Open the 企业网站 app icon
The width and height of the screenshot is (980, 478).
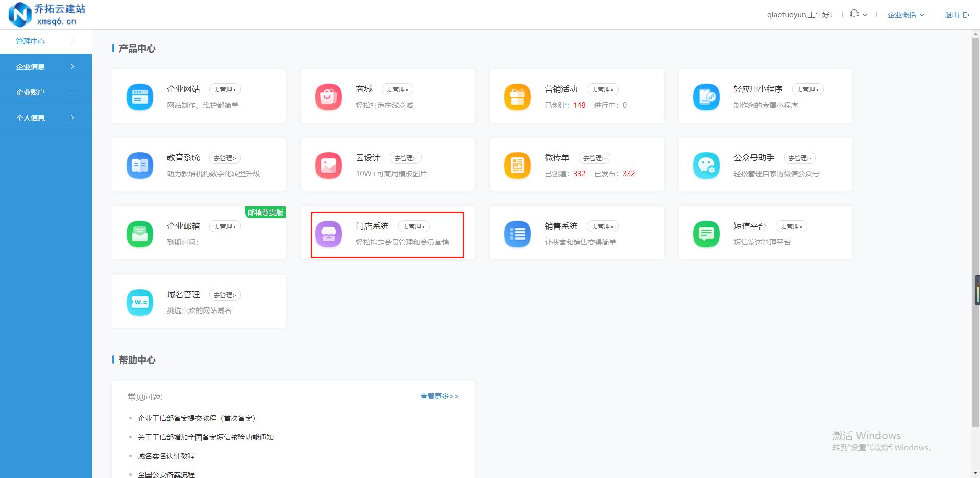click(139, 97)
